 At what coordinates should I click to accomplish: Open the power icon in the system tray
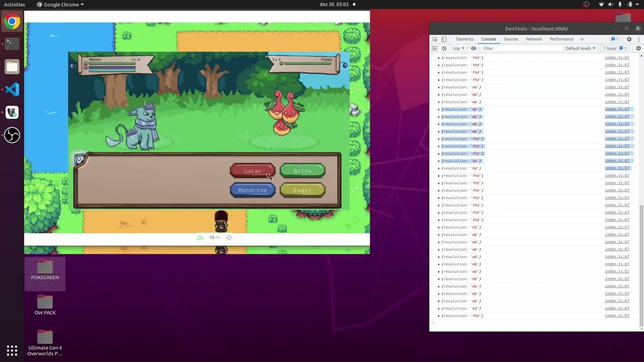[629, 5]
